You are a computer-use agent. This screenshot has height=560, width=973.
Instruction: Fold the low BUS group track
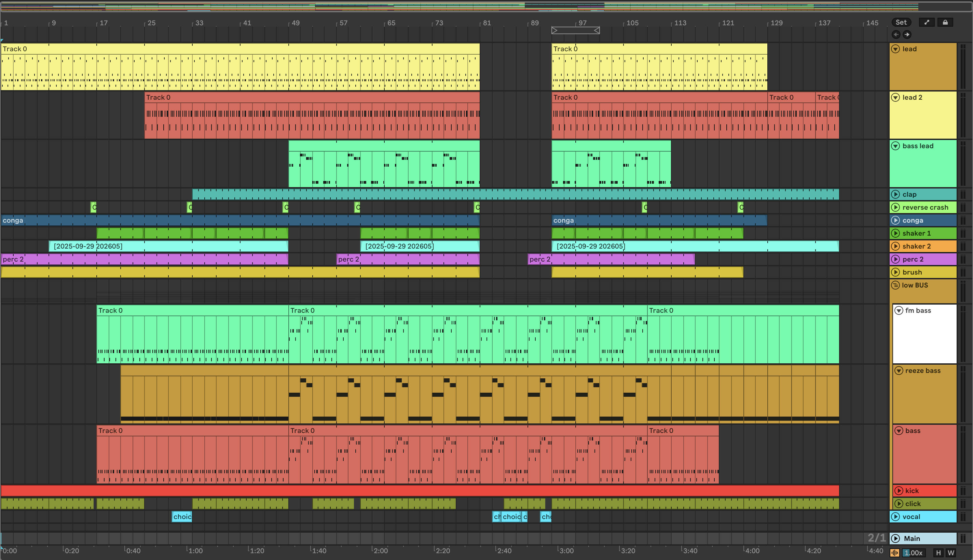895,285
